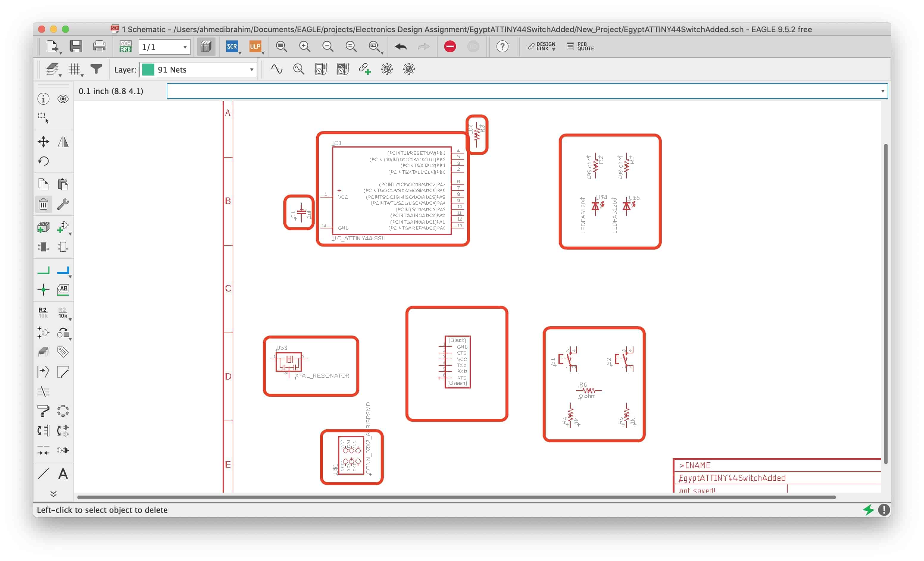Expand more tools chevron in left toolbar
Viewport: 924px width, 561px height.
[x=53, y=494]
